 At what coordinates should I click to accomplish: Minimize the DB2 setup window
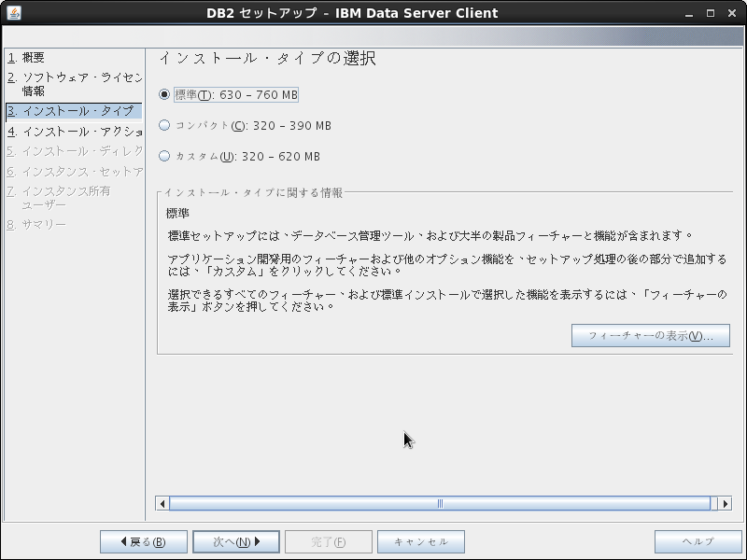click(x=689, y=13)
